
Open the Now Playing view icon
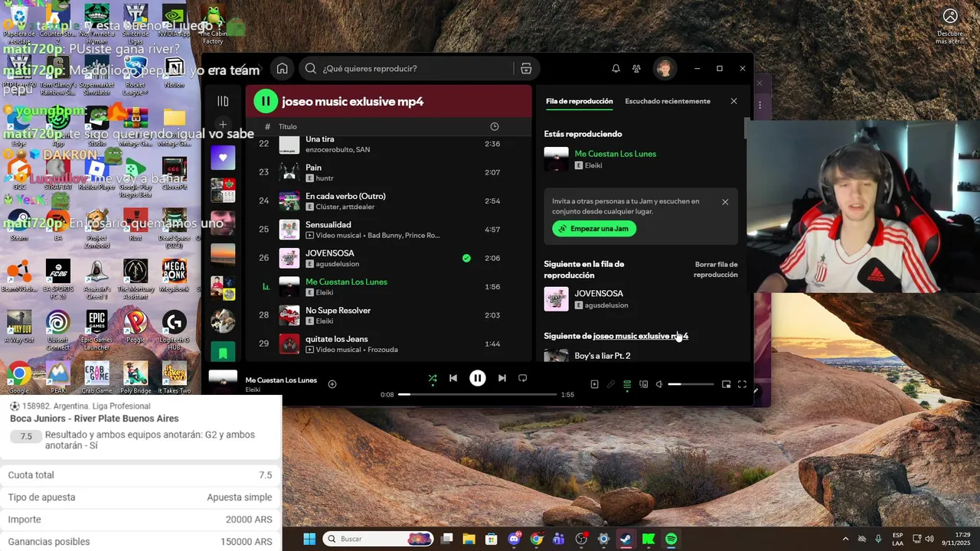594,384
